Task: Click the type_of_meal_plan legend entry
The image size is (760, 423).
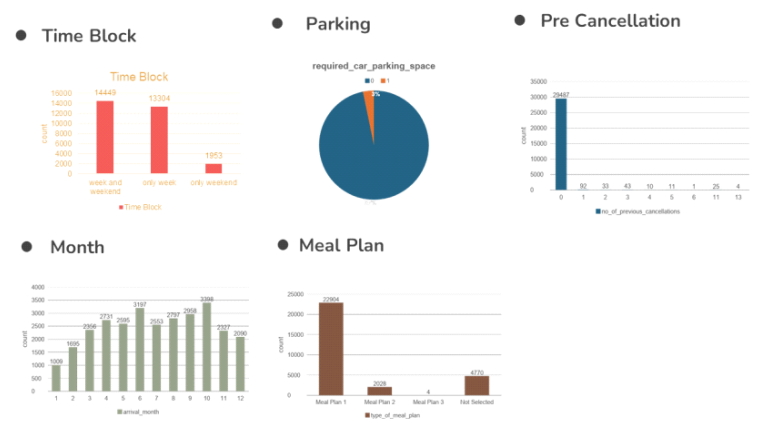Action: pyautogui.click(x=392, y=415)
